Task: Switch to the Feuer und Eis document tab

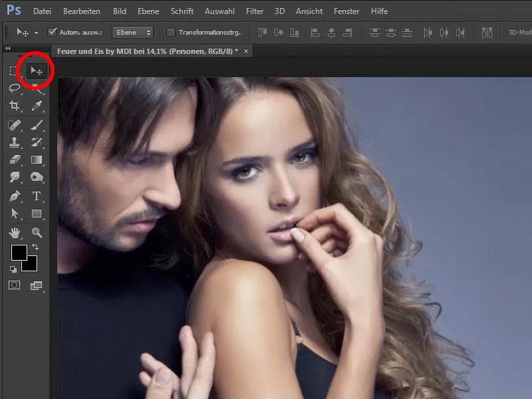Action: (x=146, y=50)
